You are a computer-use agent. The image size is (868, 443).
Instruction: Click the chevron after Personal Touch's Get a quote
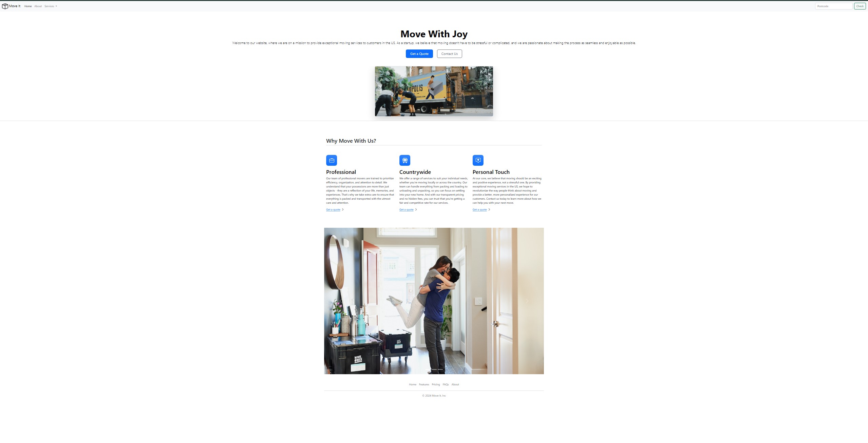[x=489, y=209]
